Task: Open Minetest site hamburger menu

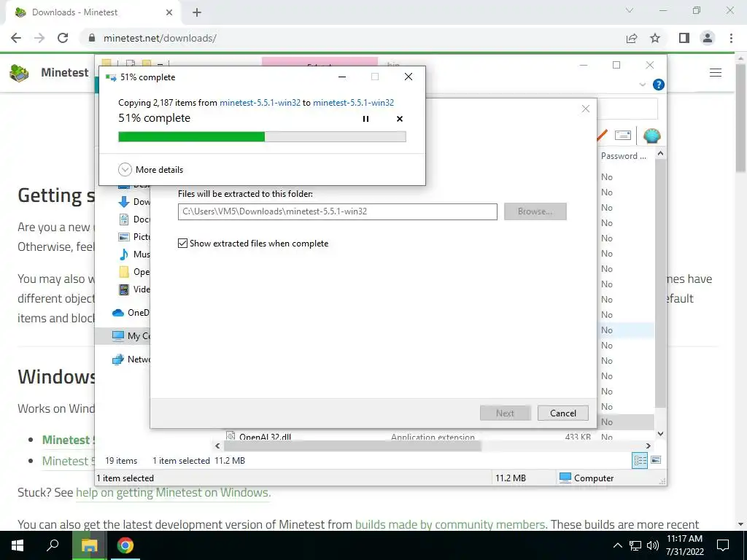Action: point(715,72)
